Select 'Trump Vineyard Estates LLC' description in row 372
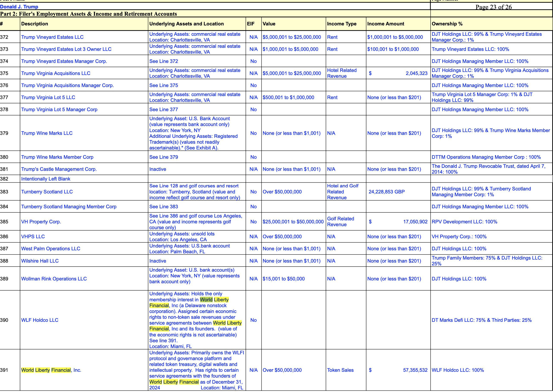This screenshot has height=392, width=553. tap(52, 37)
